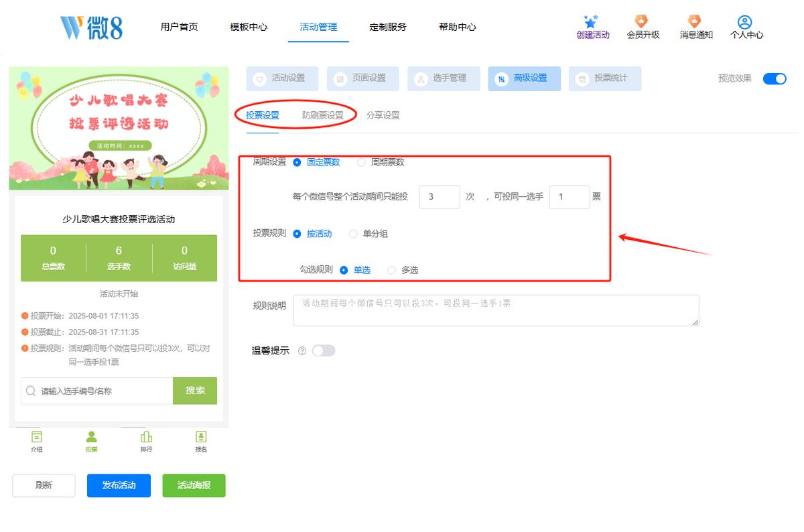Click the vote count field showing 3
The width and height of the screenshot is (804, 532).
tap(440, 197)
